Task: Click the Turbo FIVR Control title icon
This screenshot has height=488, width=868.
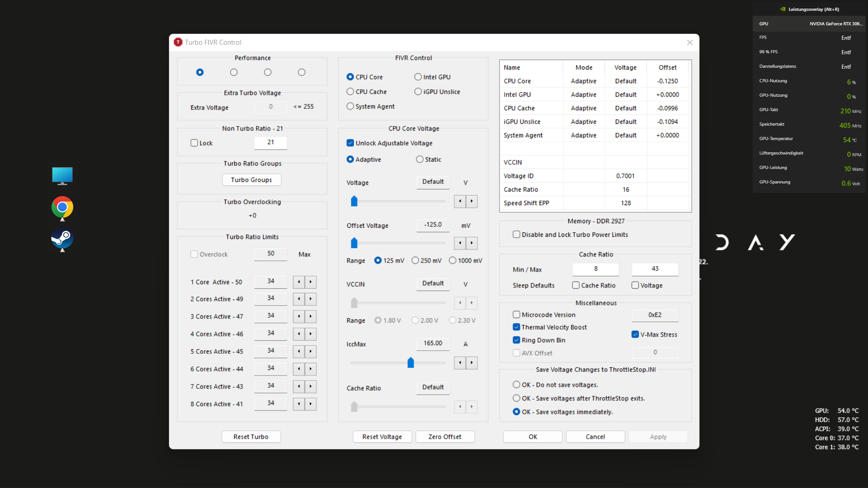Action: click(x=178, y=42)
